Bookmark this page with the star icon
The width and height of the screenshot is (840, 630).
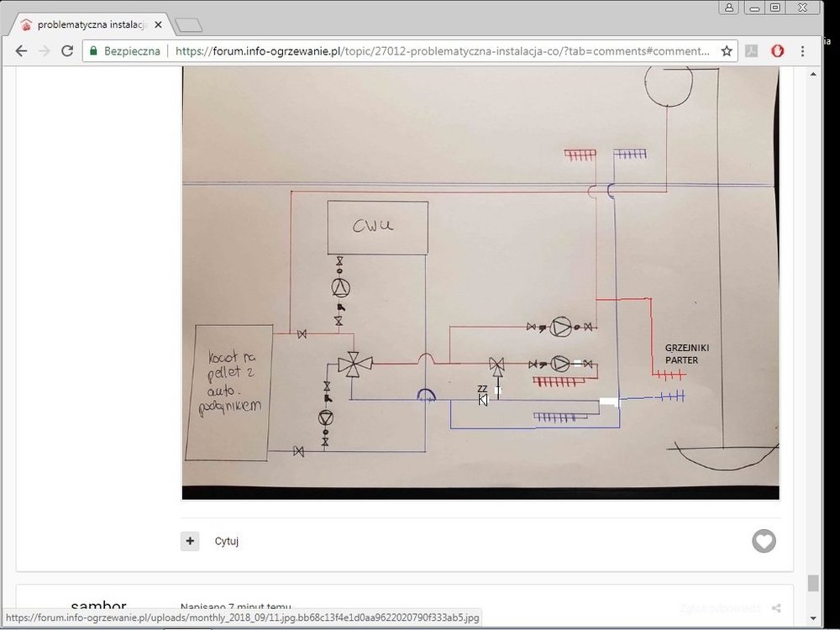(x=727, y=51)
